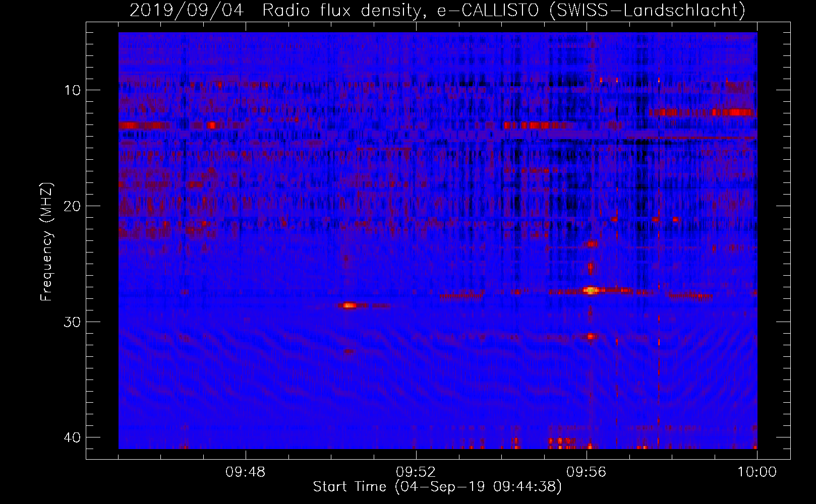
Task: Click the bright red-yellow burst near 09:50 at 28.5 MHz
Action: point(349,305)
